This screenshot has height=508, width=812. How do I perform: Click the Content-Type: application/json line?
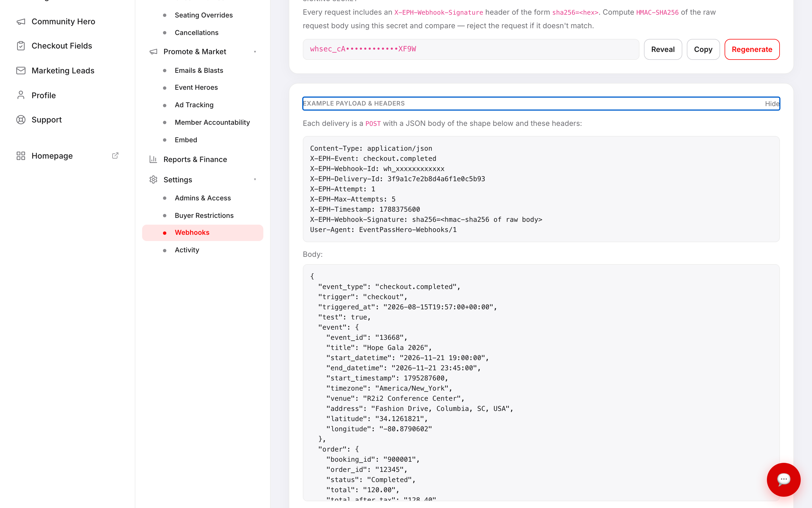point(371,148)
